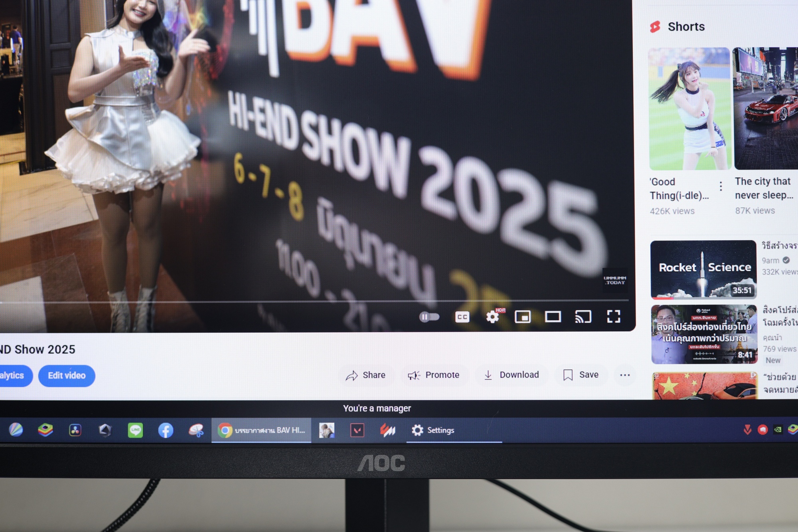The width and height of the screenshot is (798, 532).
Task: Open the red striped app icon in taskbar
Action: [x=387, y=430]
